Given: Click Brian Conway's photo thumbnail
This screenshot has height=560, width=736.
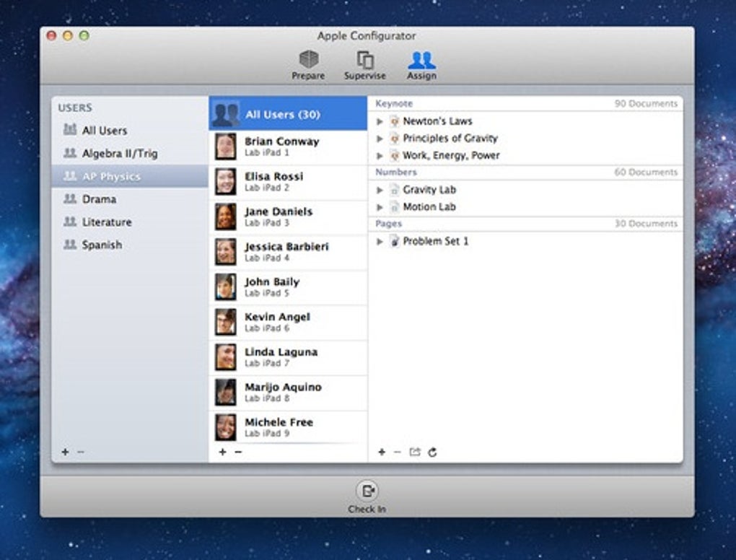Looking at the screenshot, I should 226,146.
